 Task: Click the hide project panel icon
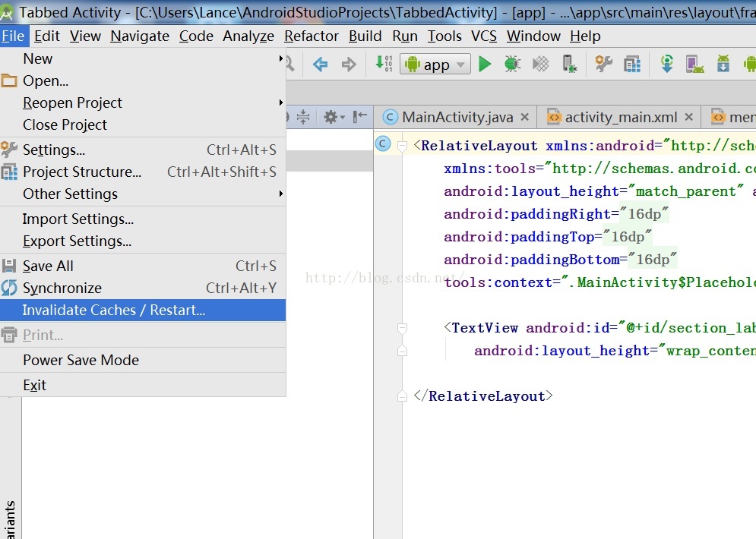(x=359, y=117)
